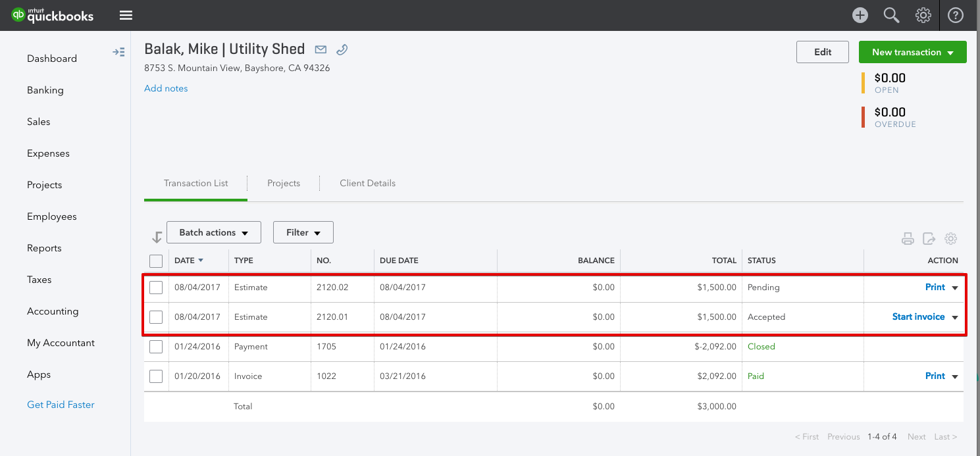Click Start invoice for Estimate 2120.01
The image size is (980, 456).
918,317
